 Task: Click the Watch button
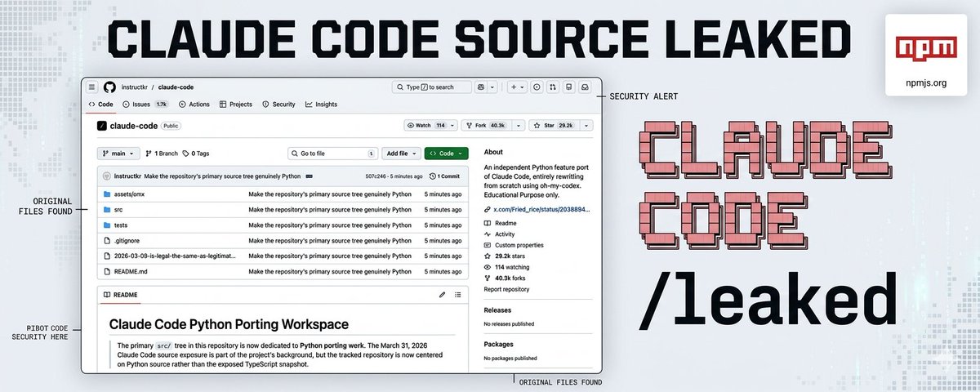point(430,126)
